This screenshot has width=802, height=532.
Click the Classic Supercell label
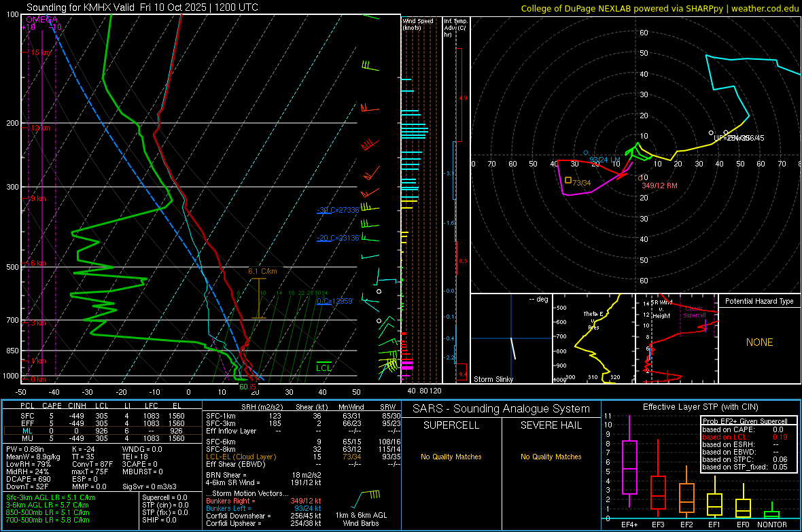(695, 312)
